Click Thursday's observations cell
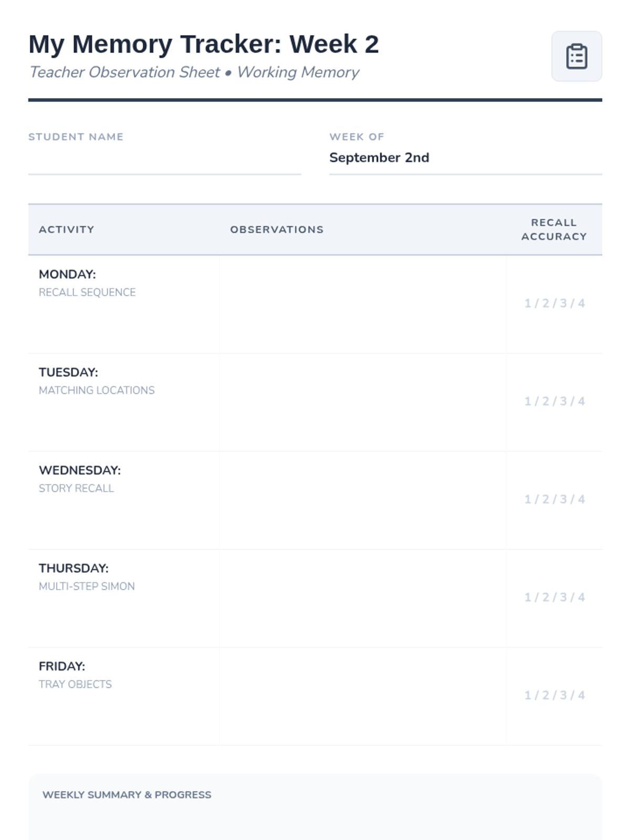Image resolution: width=630 pixels, height=840 pixels. point(363,598)
